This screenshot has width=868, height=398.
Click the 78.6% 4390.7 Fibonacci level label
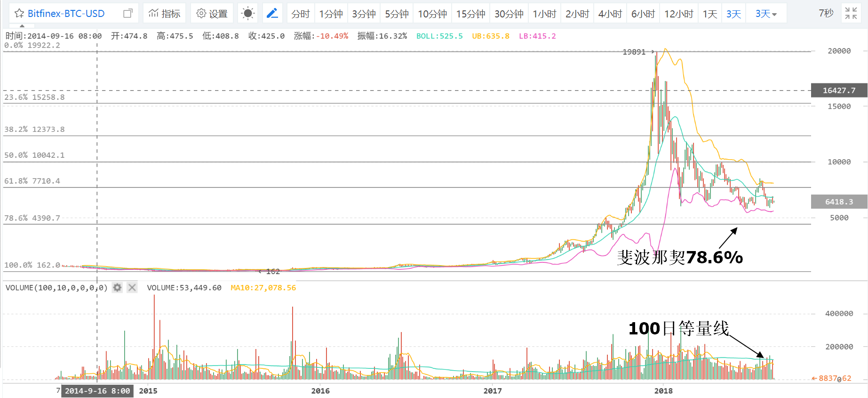pyautogui.click(x=32, y=218)
